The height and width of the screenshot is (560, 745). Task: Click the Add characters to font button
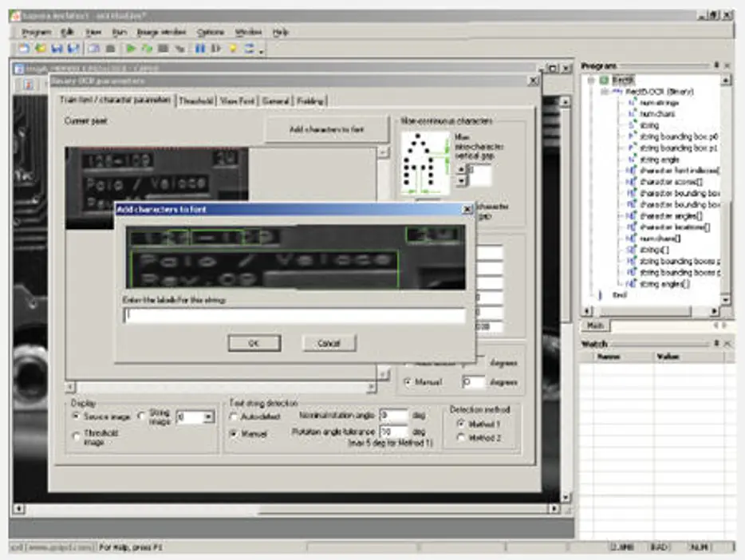tap(326, 129)
